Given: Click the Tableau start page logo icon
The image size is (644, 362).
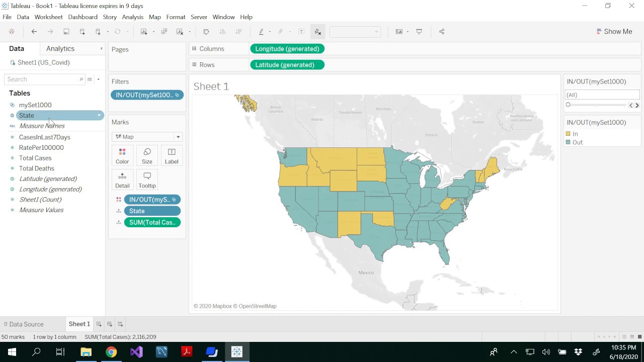Looking at the screenshot, I should (12, 32).
